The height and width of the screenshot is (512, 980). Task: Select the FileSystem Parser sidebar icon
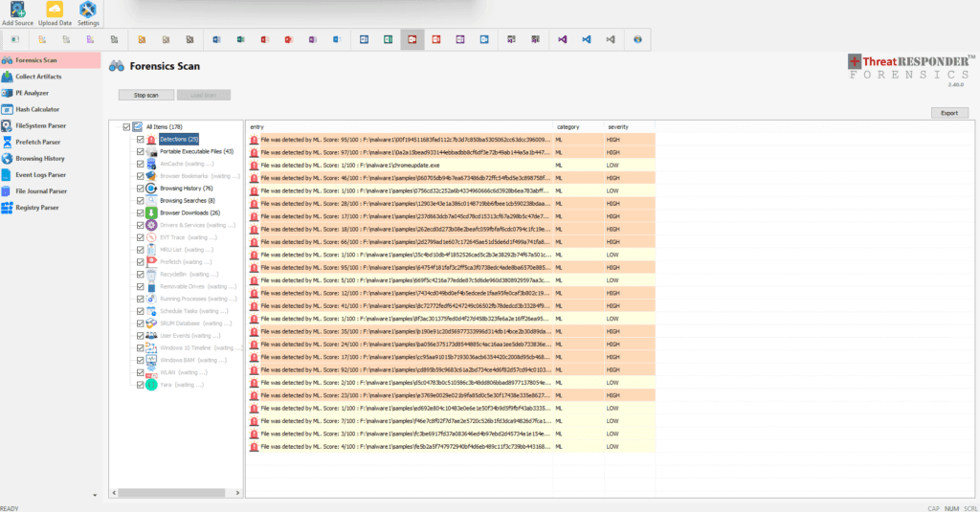coord(7,125)
